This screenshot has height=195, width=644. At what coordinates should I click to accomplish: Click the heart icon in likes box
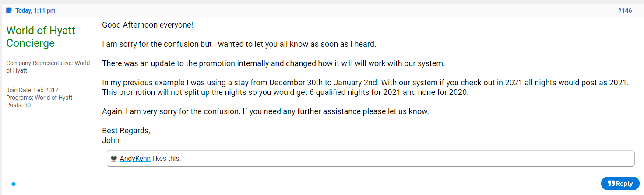(114, 159)
